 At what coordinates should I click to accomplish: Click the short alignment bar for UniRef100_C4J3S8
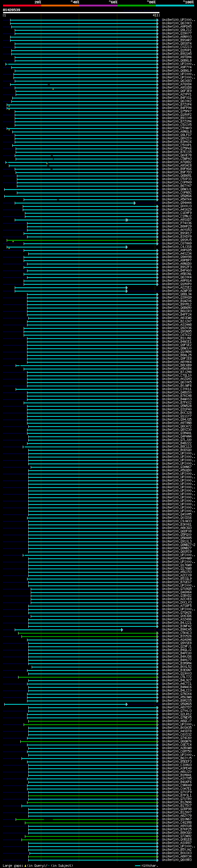[67, 247]
